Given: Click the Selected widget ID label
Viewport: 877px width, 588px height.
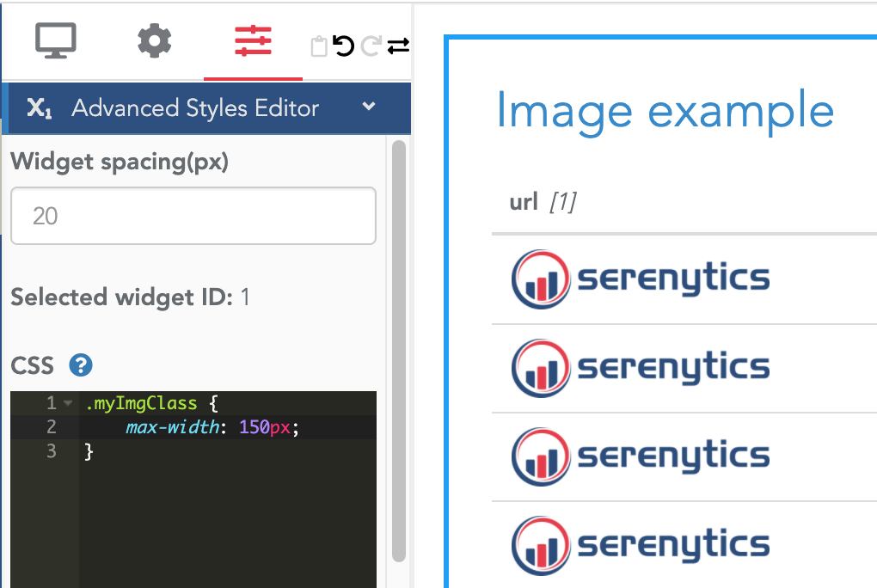Looking at the screenshot, I should (x=121, y=297).
